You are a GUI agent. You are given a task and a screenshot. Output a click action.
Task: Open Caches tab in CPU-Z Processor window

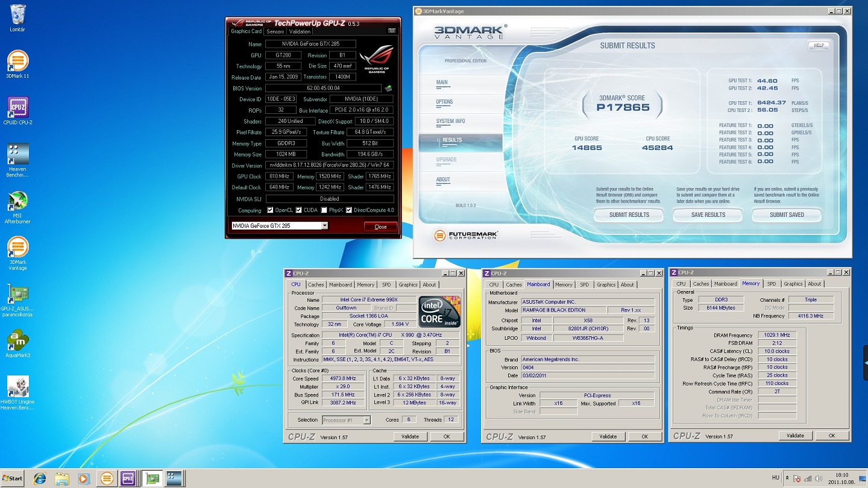(316, 285)
